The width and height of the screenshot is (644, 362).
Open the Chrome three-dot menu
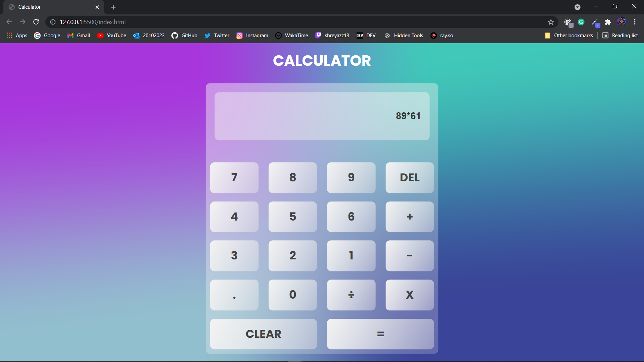635,22
